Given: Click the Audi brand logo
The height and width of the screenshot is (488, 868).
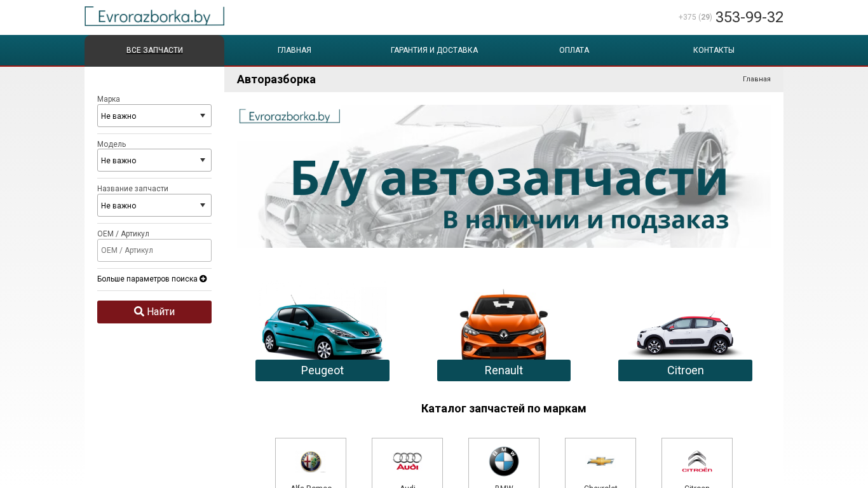Looking at the screenshot, I should (407, 461).
